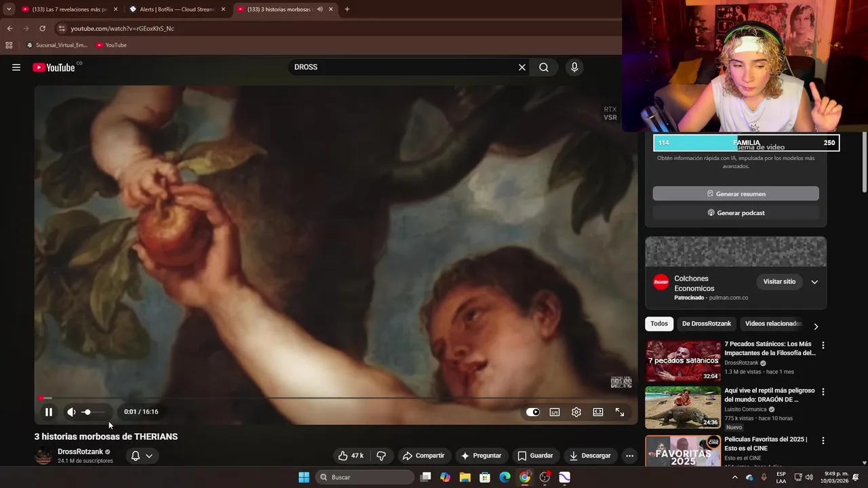Screen dimensions: 868x488
Task: Open options for Peliculas Favoritas video
Action: [x=823, y=441]
